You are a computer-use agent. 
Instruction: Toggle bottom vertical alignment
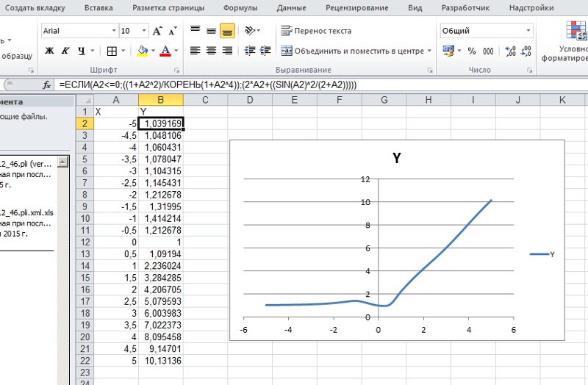[227, 31]
